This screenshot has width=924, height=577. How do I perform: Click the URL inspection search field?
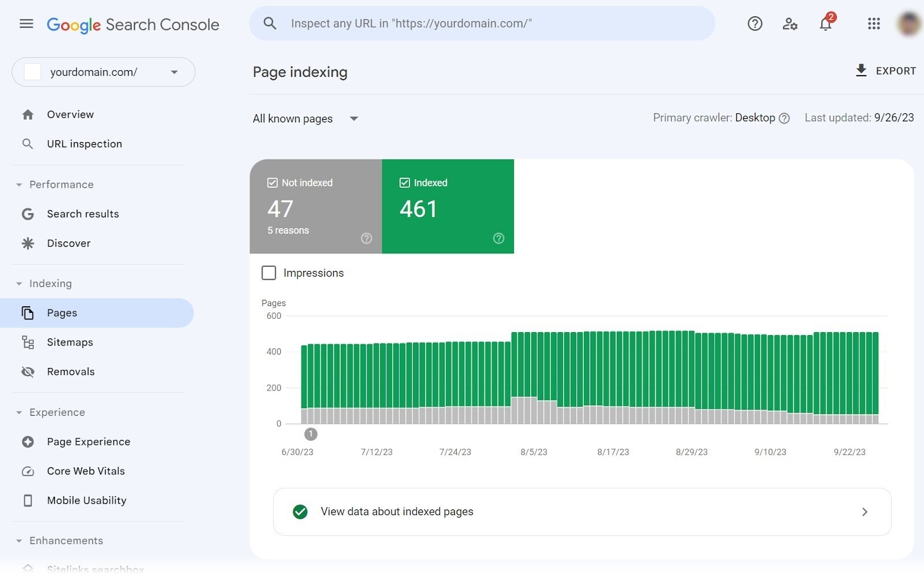(x=482, y=24)
